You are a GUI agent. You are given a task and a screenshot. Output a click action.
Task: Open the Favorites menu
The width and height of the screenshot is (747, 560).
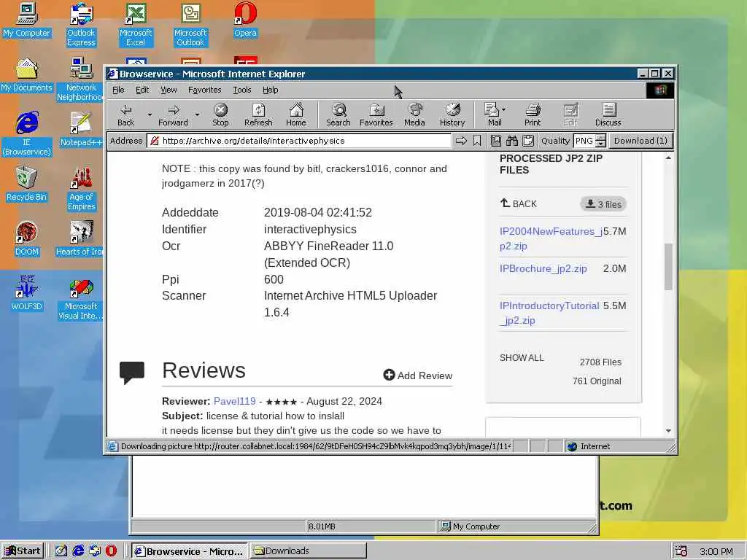(x=204, y=90)
